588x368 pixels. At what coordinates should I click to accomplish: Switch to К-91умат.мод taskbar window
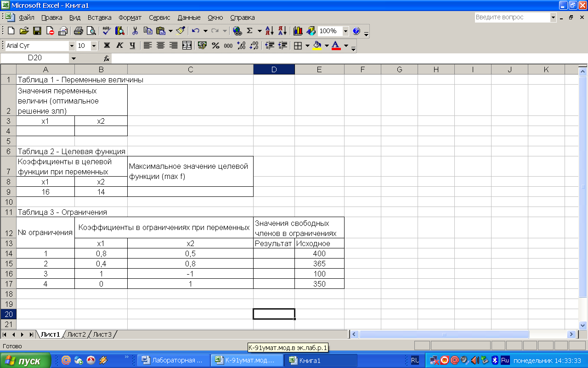click(x=247, y=361)
